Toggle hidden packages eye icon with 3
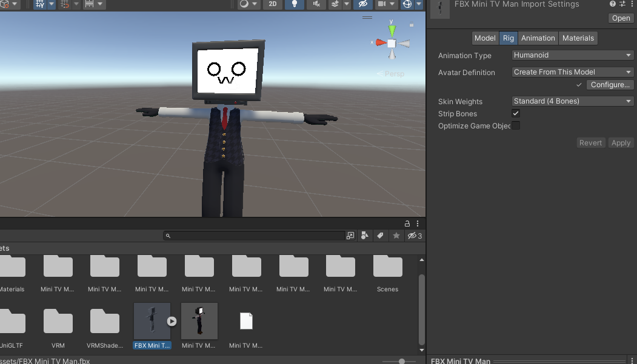 (415, 236)
